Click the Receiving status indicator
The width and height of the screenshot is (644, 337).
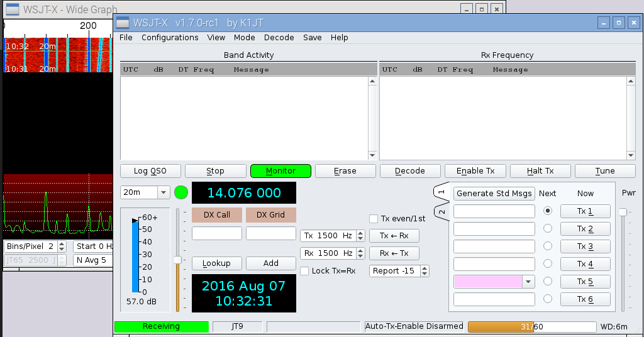tap(162, 326)
